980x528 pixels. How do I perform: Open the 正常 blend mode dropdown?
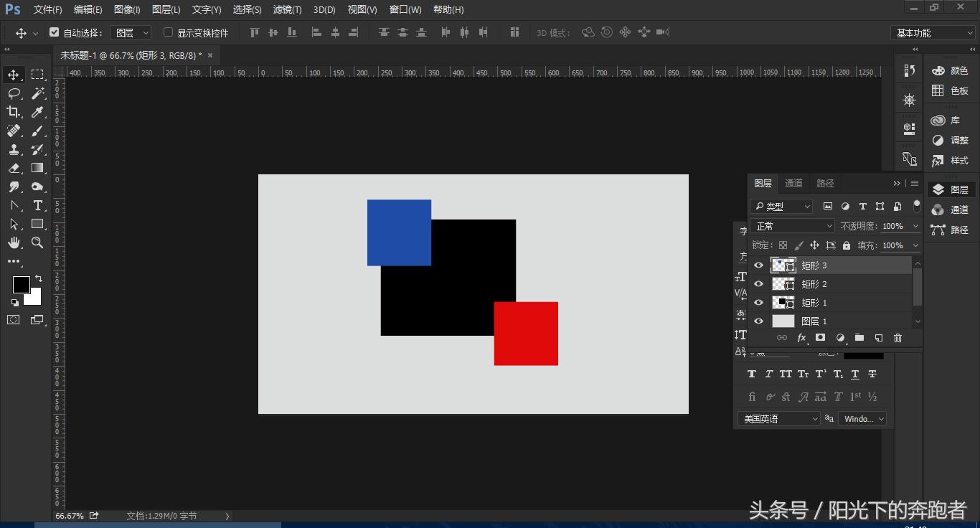(x=793, y=226)
